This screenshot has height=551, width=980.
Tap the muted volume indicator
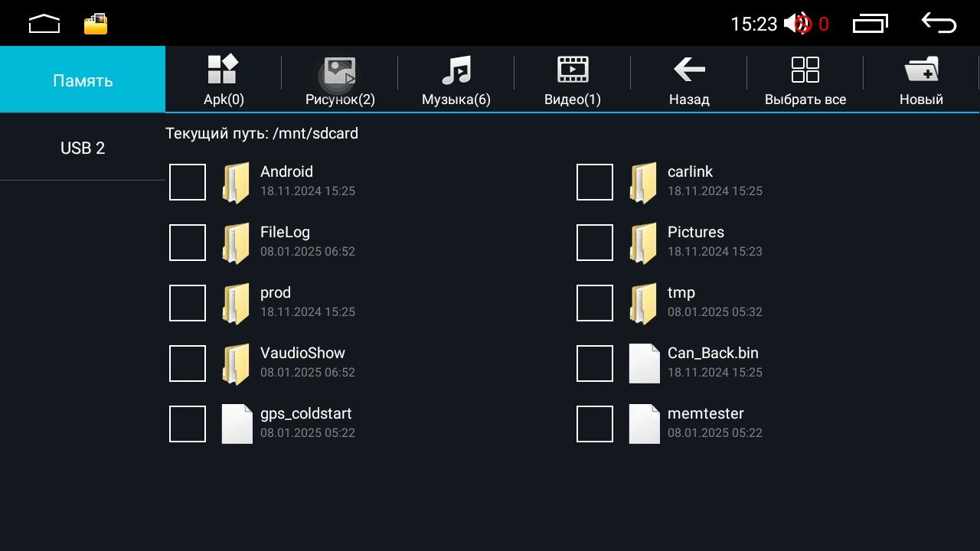pos(798,24)
